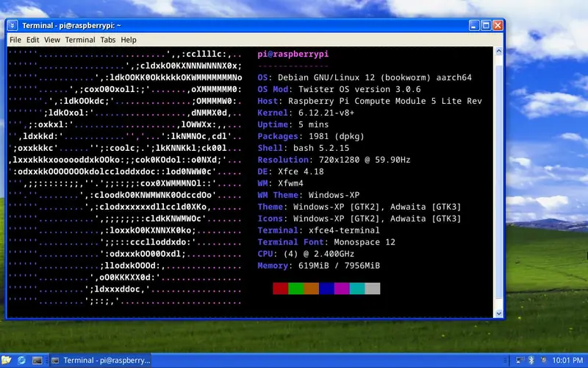The image size is (588, 368).
Task: Click the WM Theme value 'Windows-XP'
Action: 334,195
